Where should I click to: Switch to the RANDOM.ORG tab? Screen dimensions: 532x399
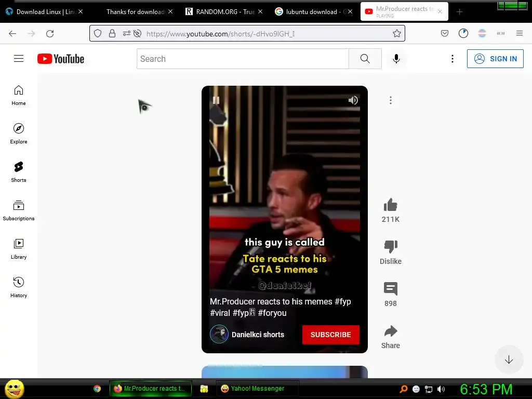[x=224, y=12]
